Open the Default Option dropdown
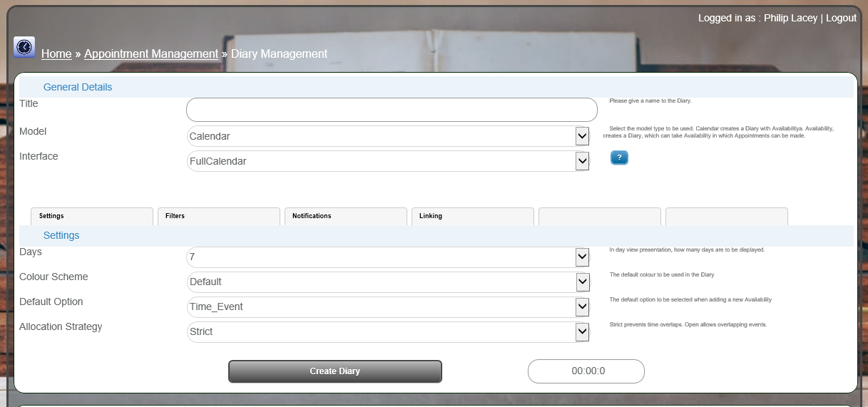The height and width of the screenshot is (407, 868). tap(388, 306)
